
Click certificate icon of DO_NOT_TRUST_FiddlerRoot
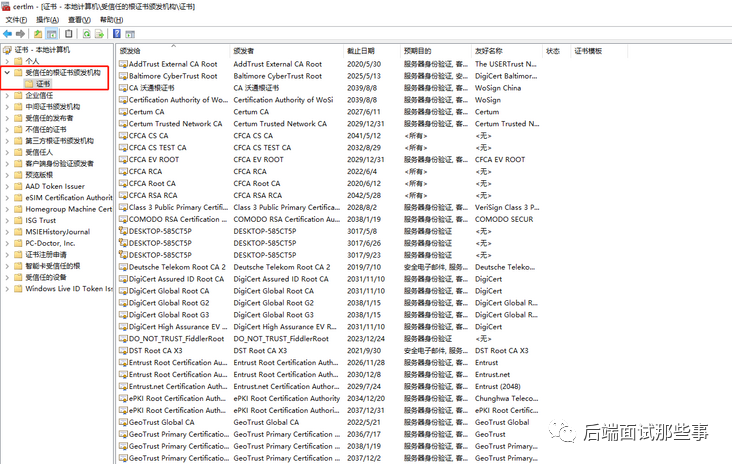click(123, 339)
